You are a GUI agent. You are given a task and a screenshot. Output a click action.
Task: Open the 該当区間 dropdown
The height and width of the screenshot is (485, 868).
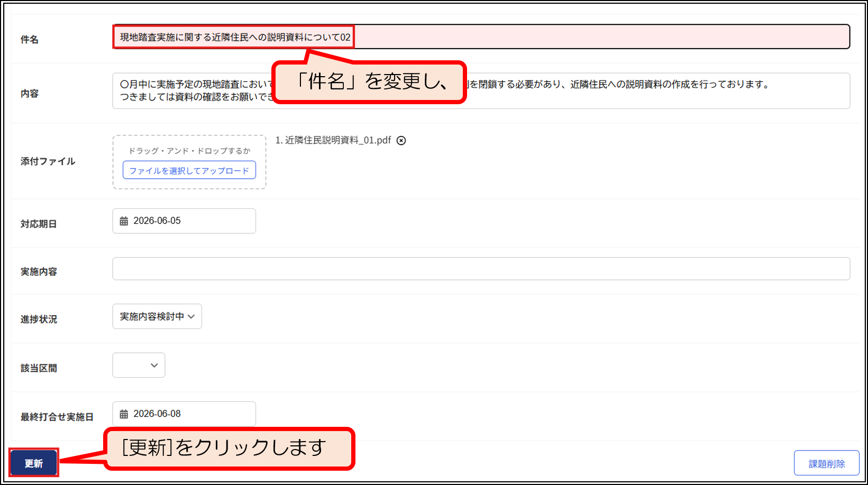tap(139, 365)
